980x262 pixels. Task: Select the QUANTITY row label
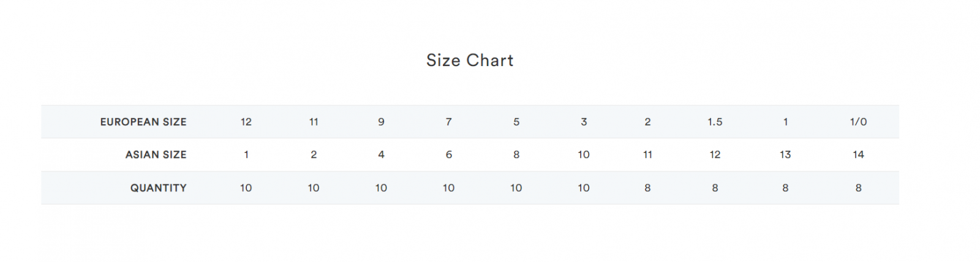(x=158, y=188)
